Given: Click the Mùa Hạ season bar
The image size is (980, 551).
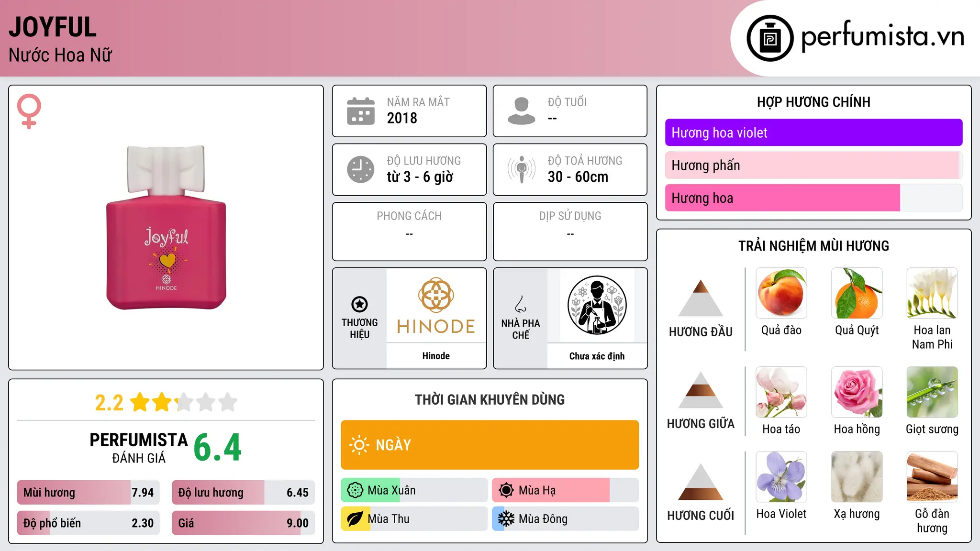Looking at the screenshot, I should click(566, 490).
